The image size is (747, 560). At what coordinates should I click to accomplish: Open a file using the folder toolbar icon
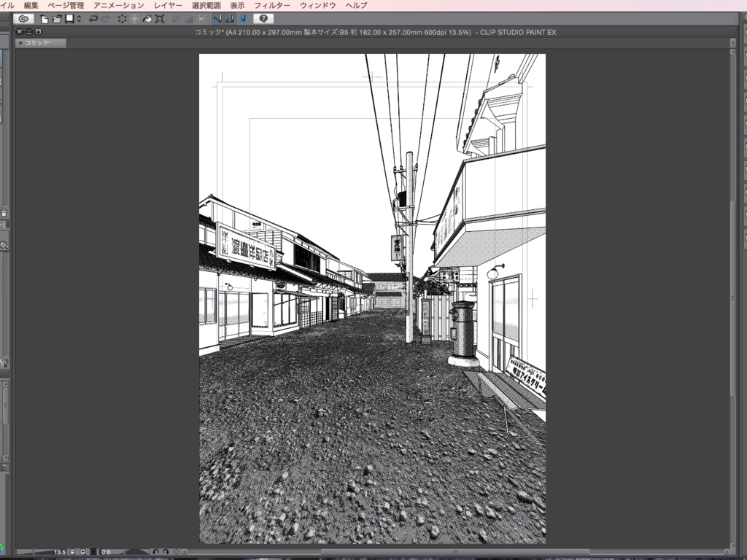[55, 18]
